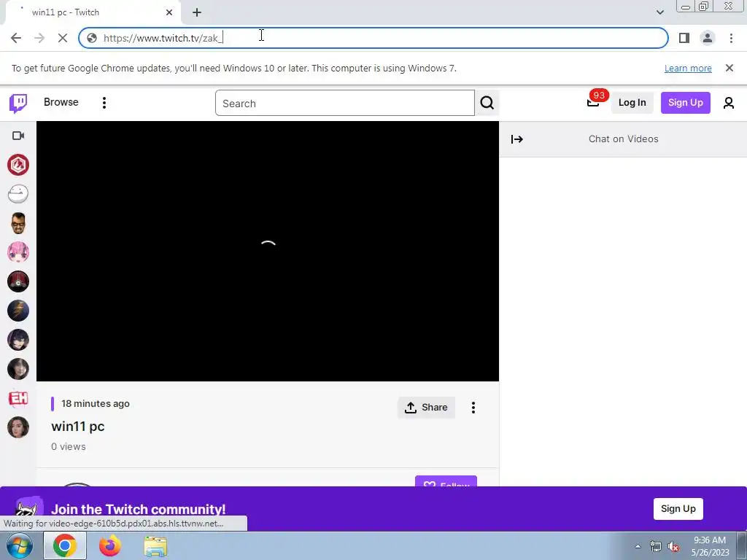Click the 18 minutes ago timestamp
This screenshot has width=747, height=560.
tap(96, 404)
